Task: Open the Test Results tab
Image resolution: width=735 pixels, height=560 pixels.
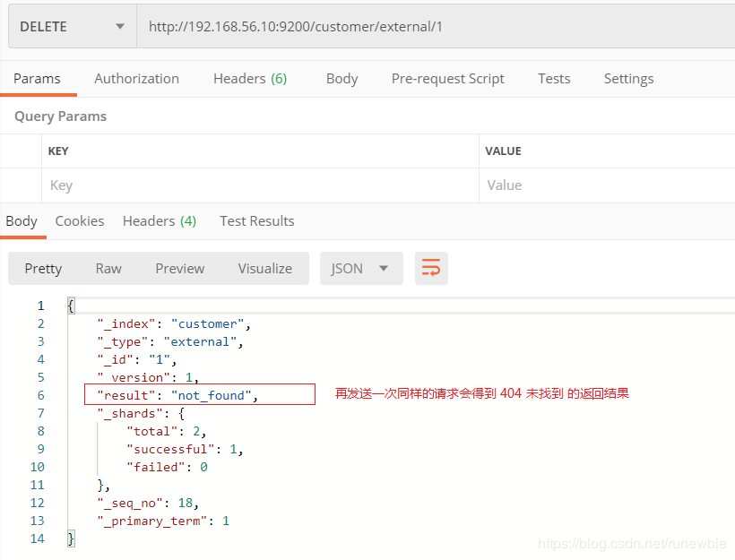Action: [x=257, y=221]
